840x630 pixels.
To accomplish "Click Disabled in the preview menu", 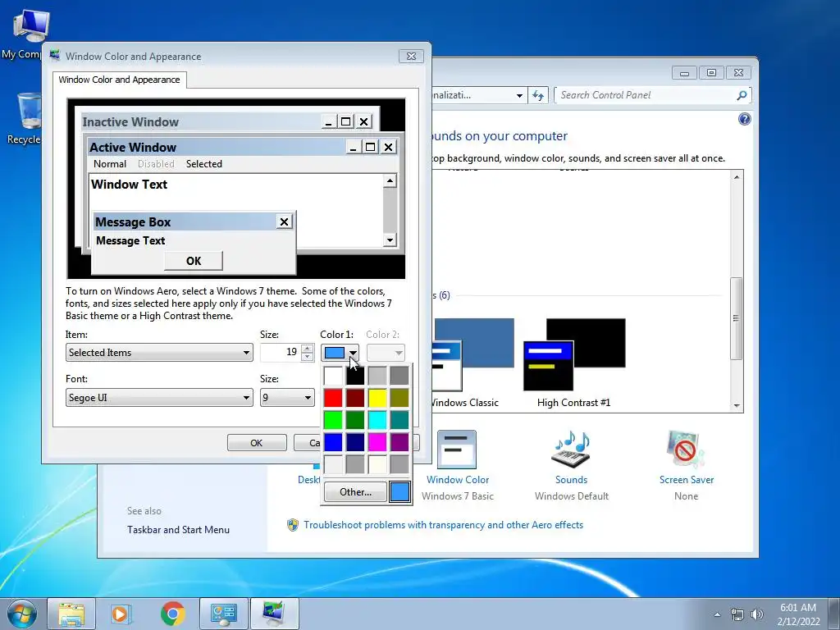I will point(156,164).
